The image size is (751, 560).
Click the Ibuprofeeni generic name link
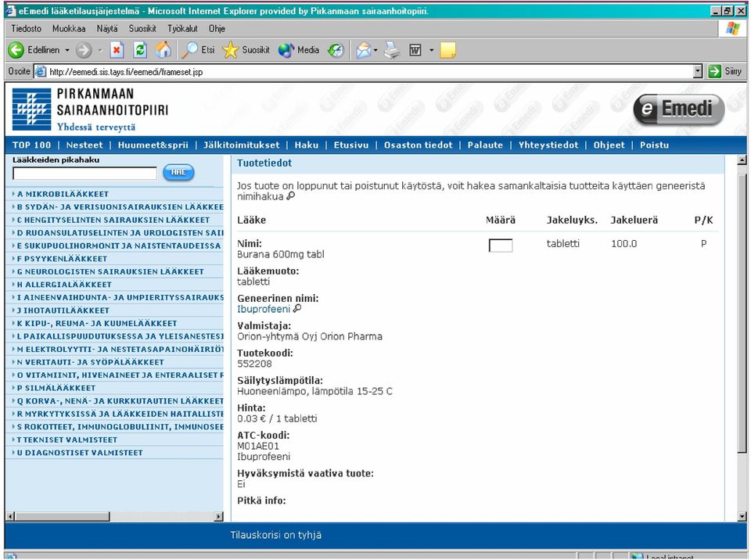[x=264, y=309]
